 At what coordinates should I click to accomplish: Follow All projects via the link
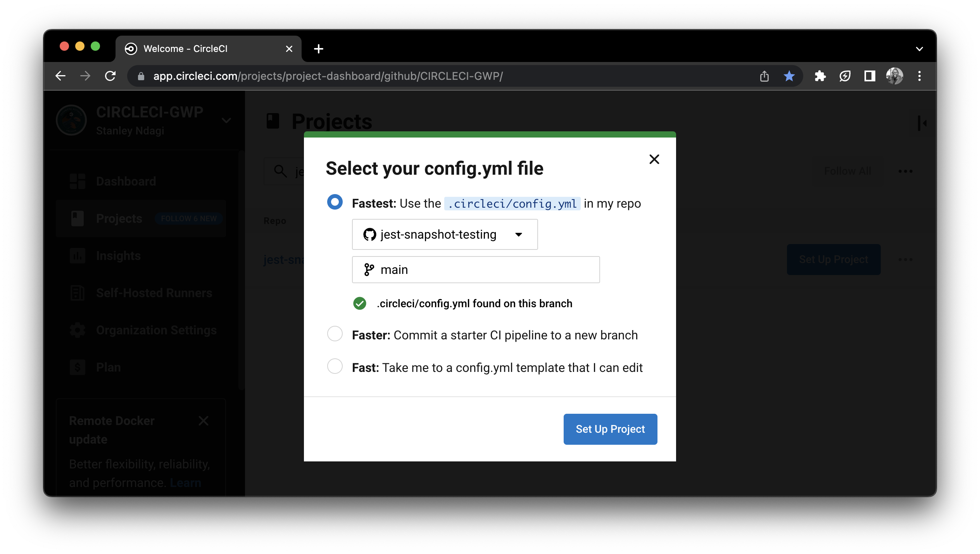pos(847,171)
